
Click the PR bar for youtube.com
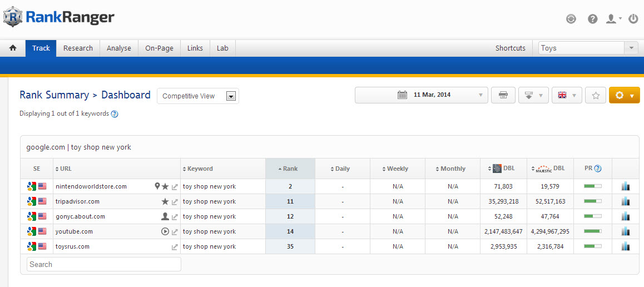tap(592, 232)
